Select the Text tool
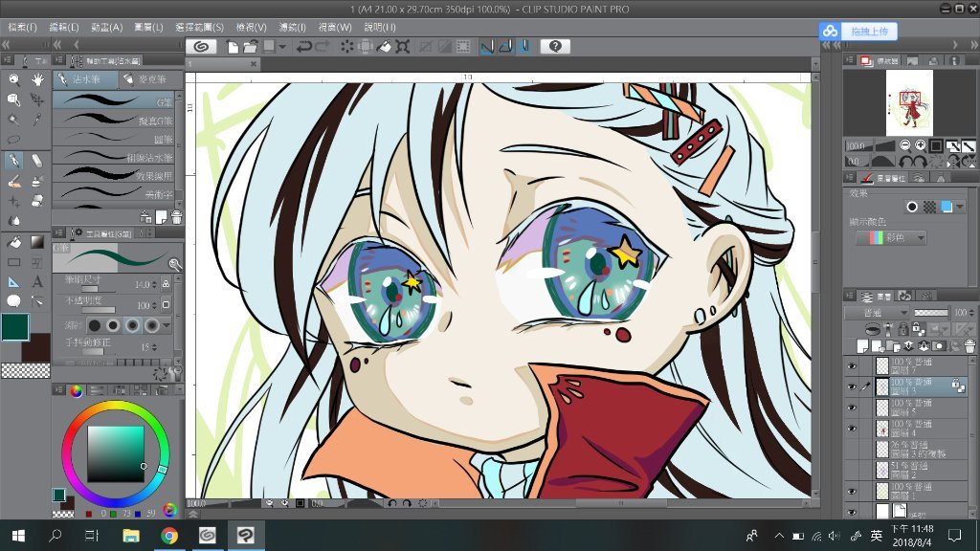 pos(37,282)
